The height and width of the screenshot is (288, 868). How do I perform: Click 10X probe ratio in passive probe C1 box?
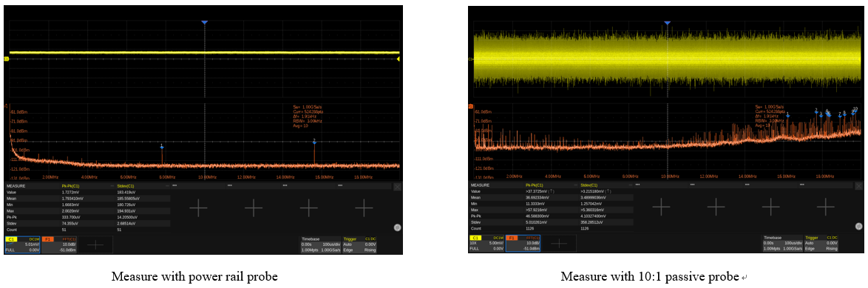pyautogui.click(x=473, y=244)
